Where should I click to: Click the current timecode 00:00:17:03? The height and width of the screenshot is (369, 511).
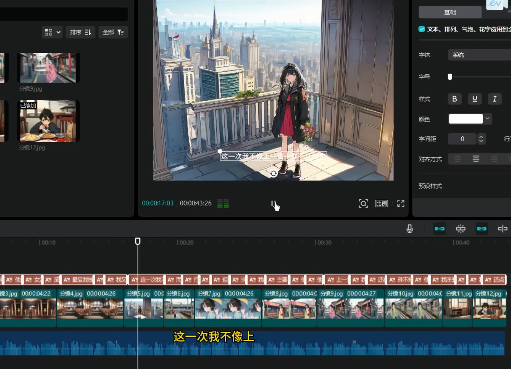157,203
